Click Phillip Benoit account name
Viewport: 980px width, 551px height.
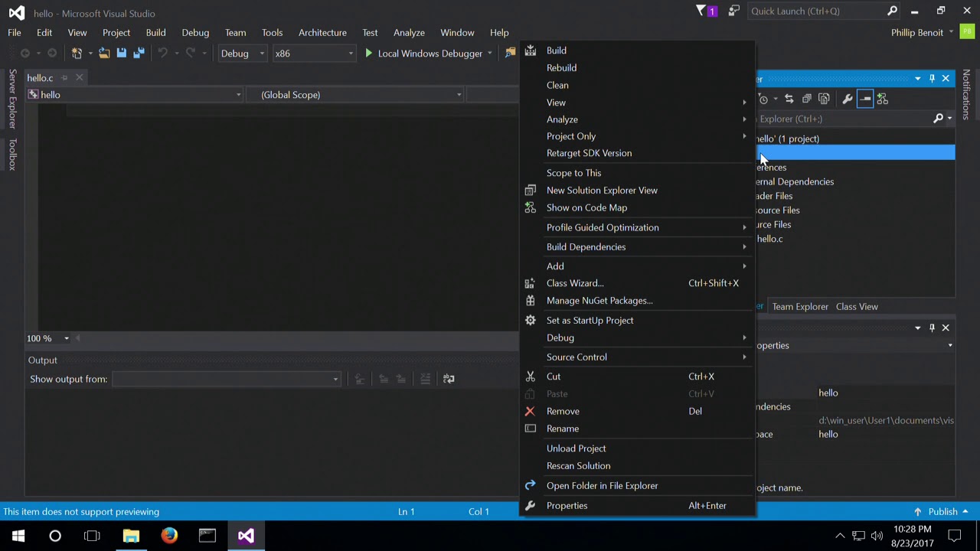coord(916,33)
